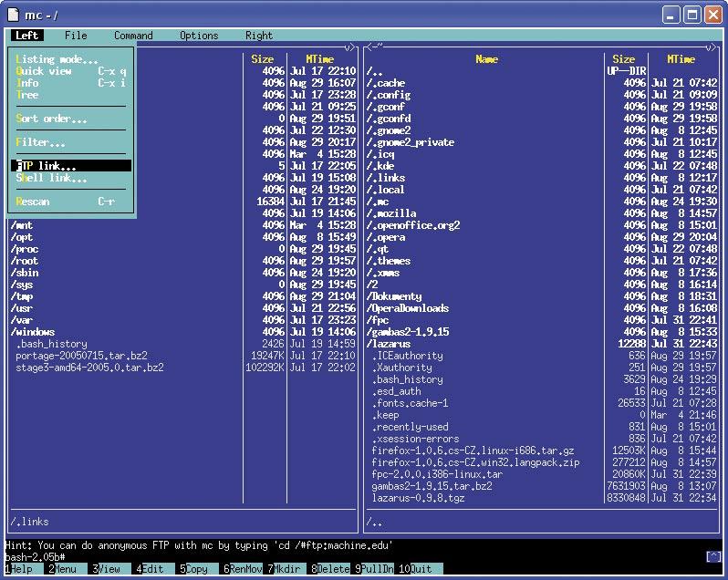
Task: Open the Command menu
Action: [133, 36]
